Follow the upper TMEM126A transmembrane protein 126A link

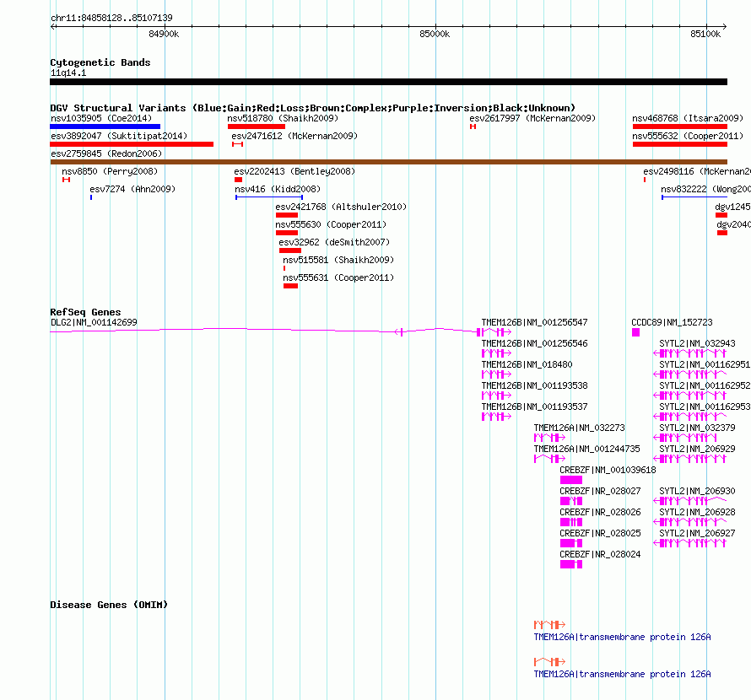pyautogui.click(x=622, y=637)
